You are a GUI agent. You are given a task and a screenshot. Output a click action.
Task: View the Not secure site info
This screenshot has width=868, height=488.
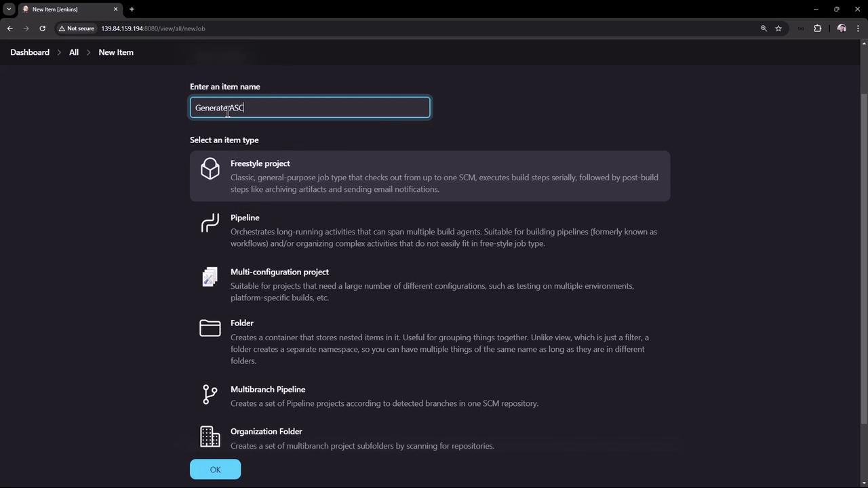coord(76,28)
